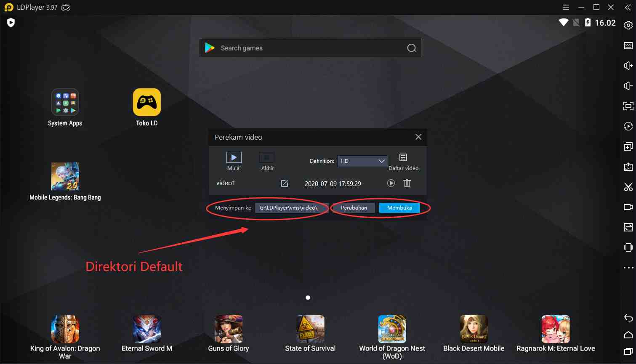Screen dimensions: 636x364
Task: Click the search magnifier icon
Action: coord(412,48)
